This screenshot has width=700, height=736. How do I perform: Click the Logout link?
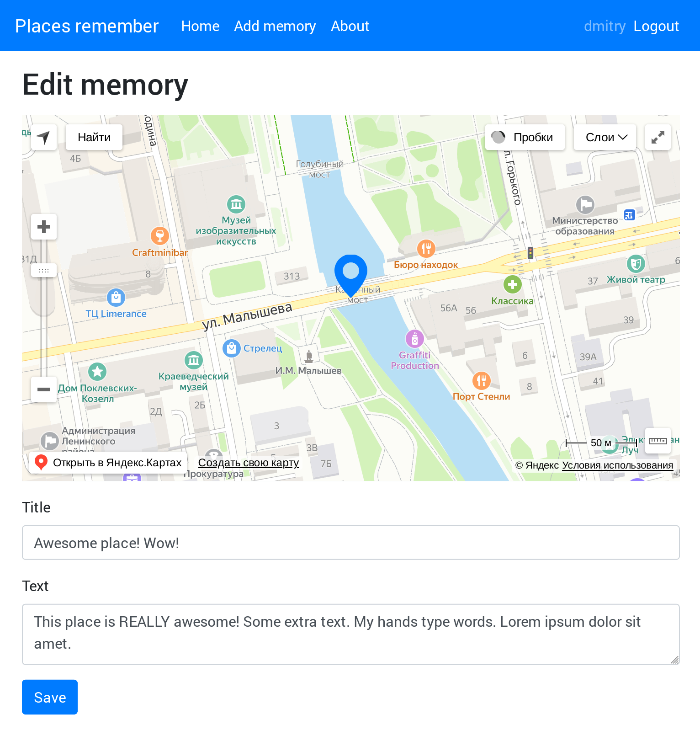click(656, 26)
